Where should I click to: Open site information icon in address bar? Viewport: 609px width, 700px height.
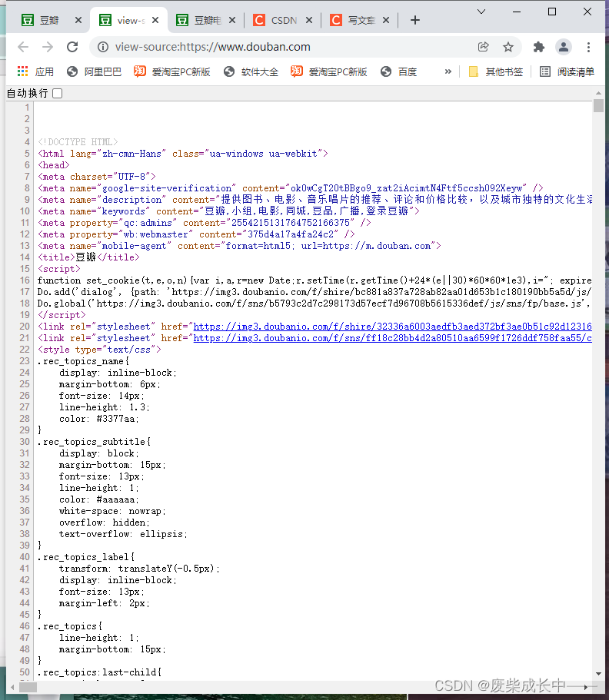(x=103, y=47)
